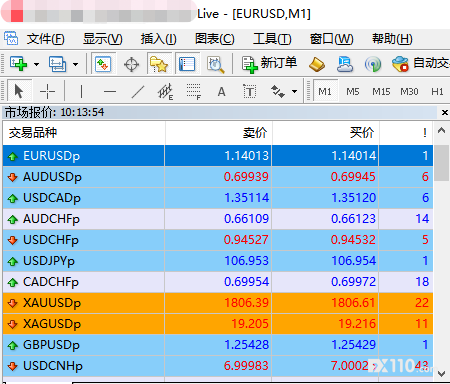
Task: Click the arrows objects icon
Action: point(277,91)
